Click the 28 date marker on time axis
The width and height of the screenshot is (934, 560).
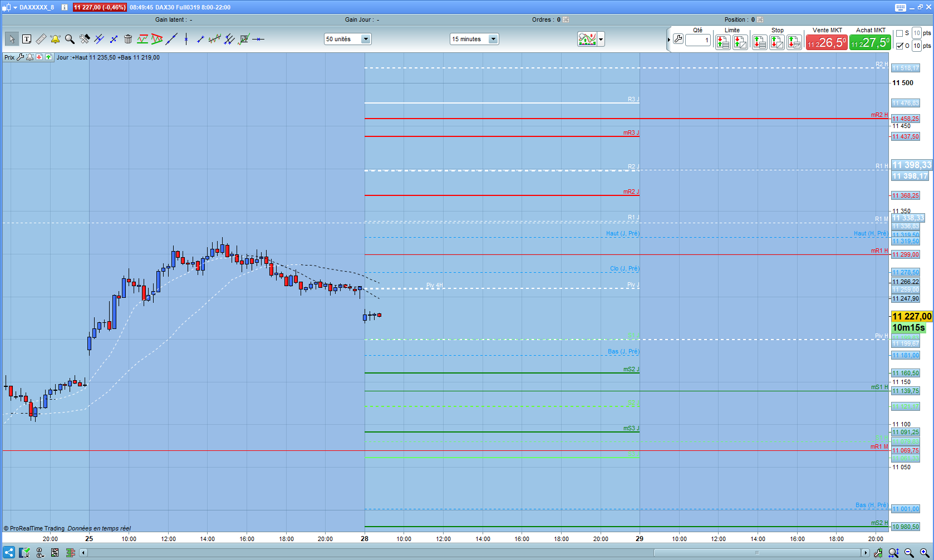pos(365,538)
